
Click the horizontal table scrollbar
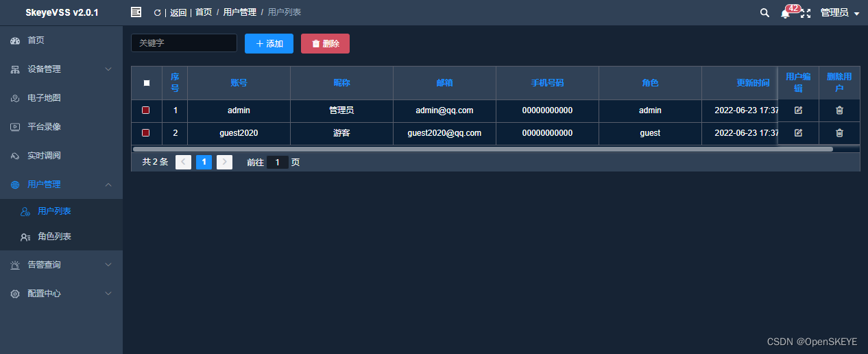pyautogui.click(x=483, y=149)
